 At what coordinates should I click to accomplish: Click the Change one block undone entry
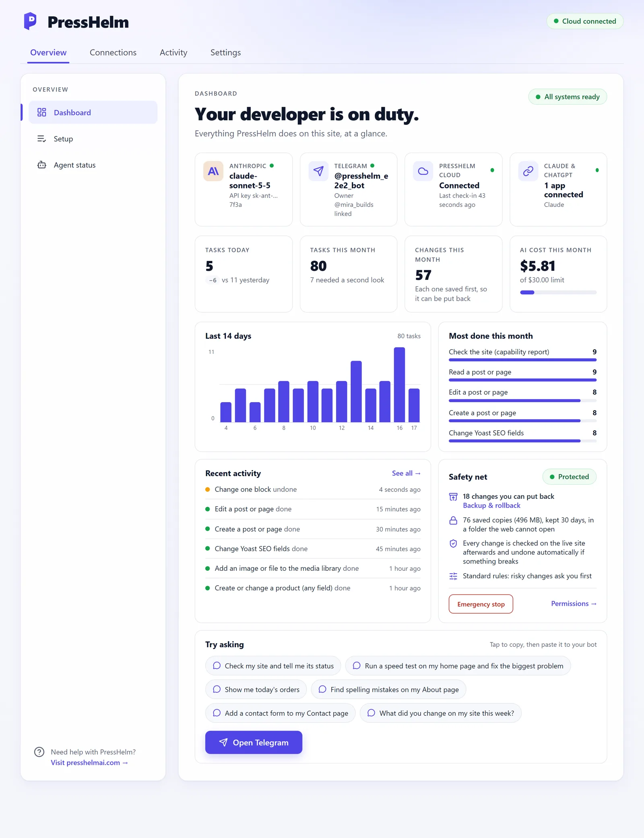click(313, 489)
